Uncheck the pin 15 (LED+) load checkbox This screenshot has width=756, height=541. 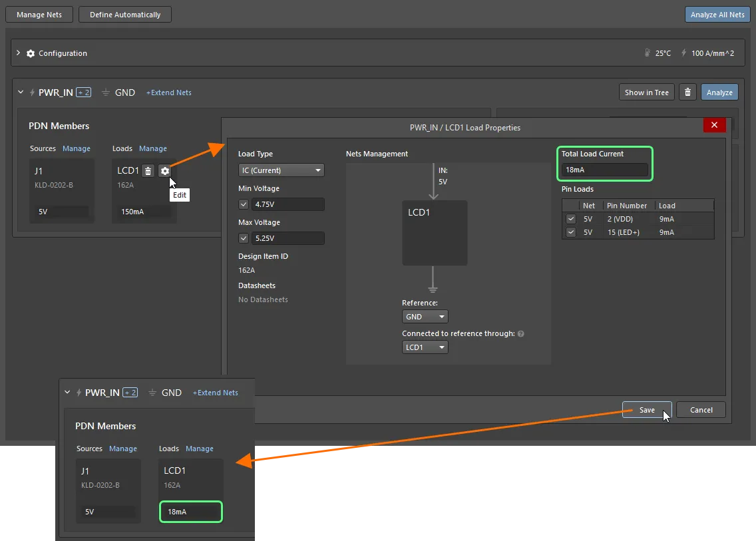(570, 232)
